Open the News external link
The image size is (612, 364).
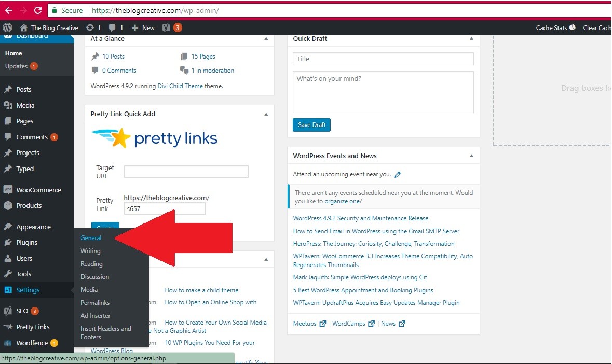[393, 324]
